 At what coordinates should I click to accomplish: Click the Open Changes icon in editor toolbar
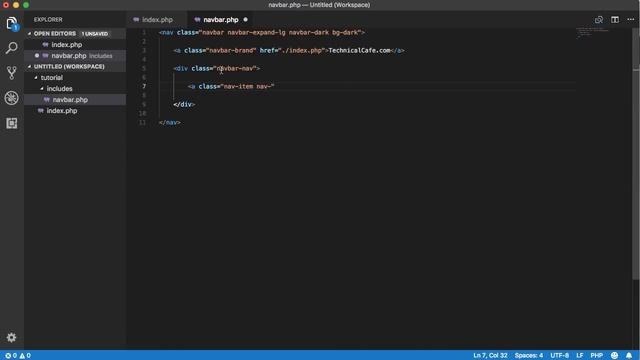coord(599,20)
